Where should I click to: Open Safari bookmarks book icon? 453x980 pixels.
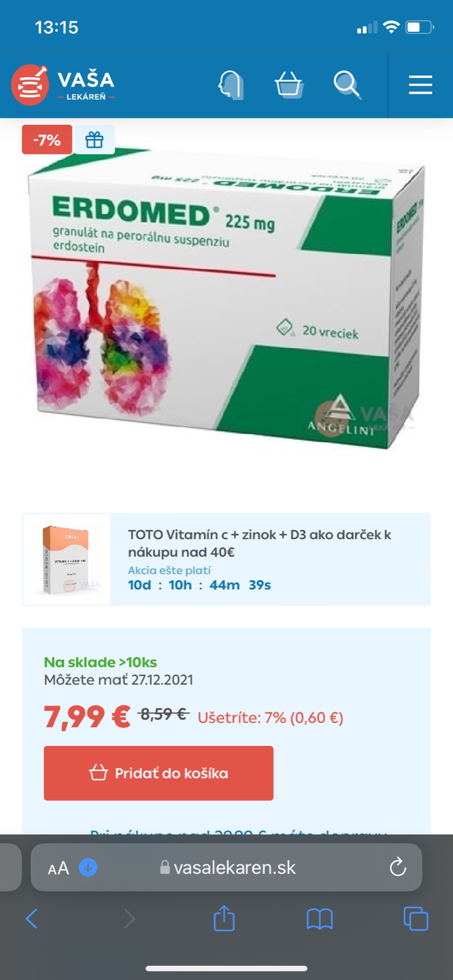tap(319, 919)
